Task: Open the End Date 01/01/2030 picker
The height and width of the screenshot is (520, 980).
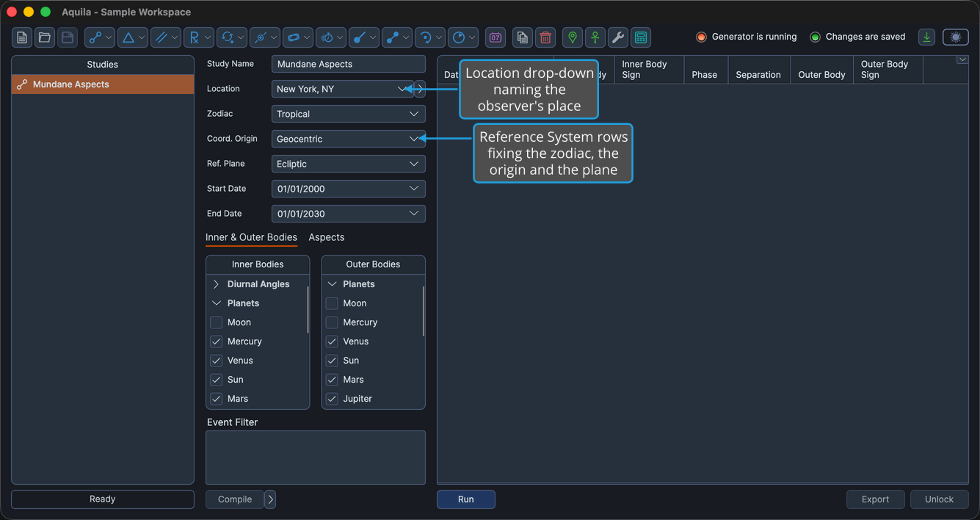Action: coord(349,214)
